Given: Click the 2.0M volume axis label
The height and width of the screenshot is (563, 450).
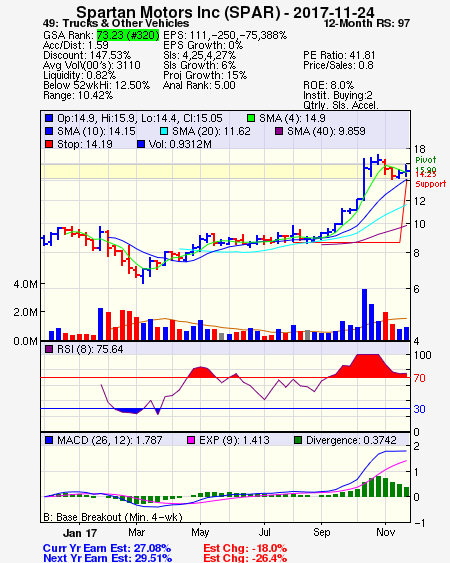Looking at the screenshot, I should (x=25, y=312).
